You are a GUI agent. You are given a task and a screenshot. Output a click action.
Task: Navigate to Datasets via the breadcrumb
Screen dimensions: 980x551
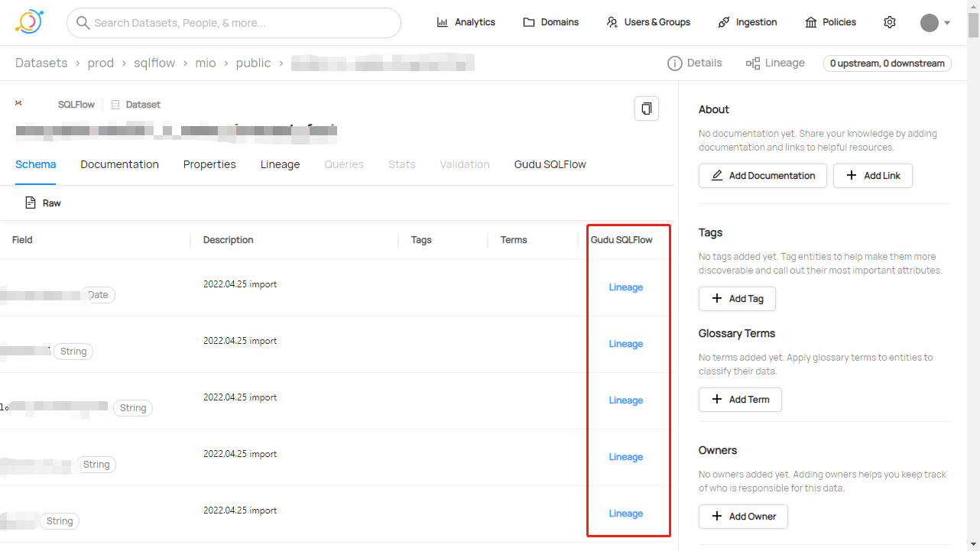coord(41,63)
